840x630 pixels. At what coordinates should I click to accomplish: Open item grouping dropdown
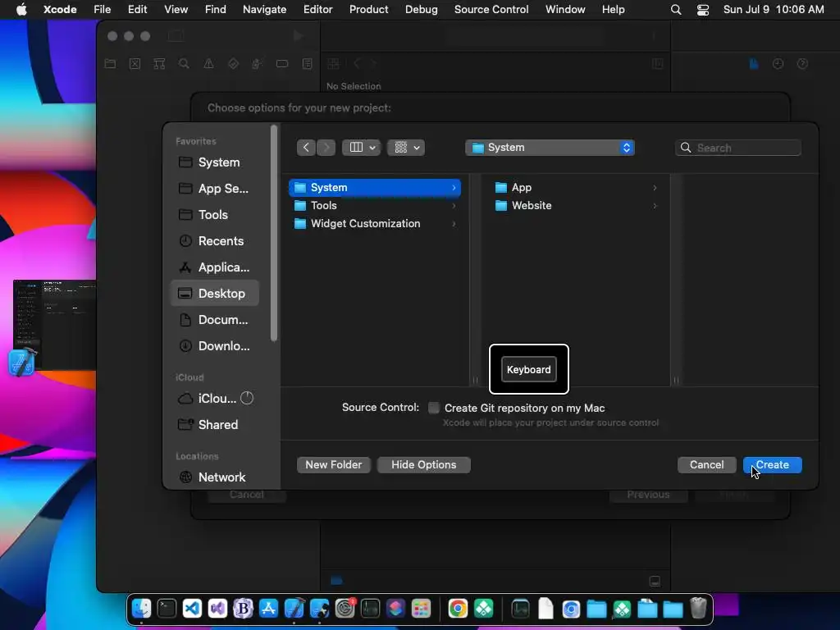(406, 148)
